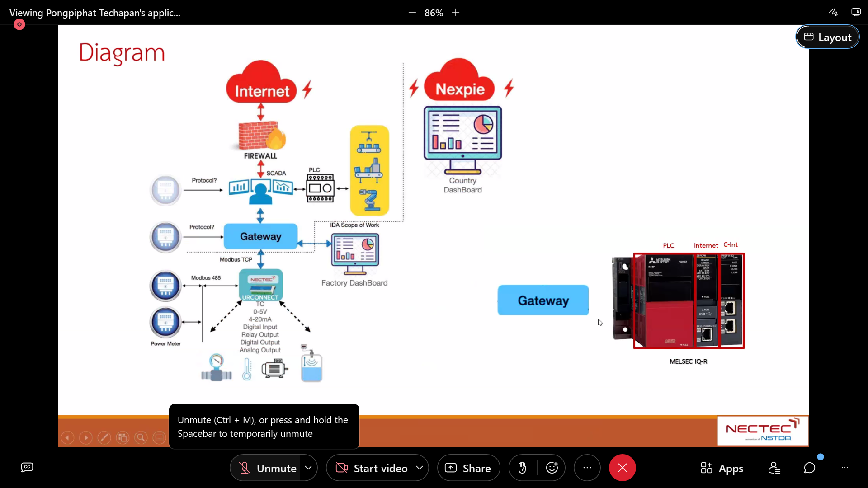Click the Diagram slide title
Screen dimensions: 868x488
122,53
